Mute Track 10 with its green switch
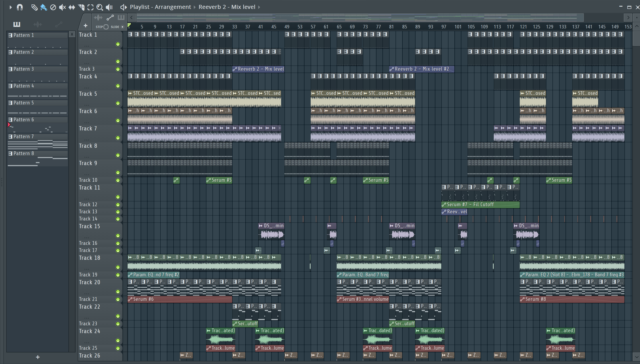 pos(118,180)
